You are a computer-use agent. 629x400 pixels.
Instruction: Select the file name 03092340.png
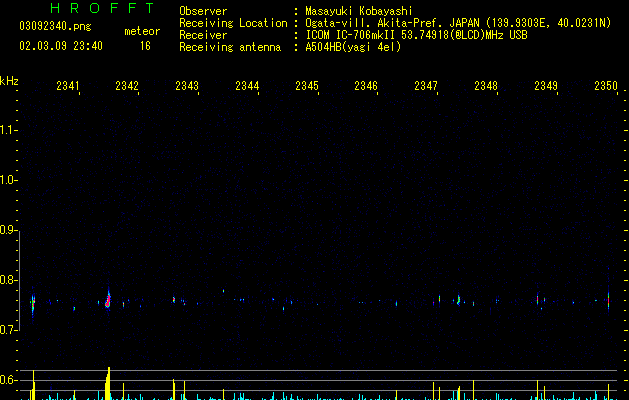[55, 26]
